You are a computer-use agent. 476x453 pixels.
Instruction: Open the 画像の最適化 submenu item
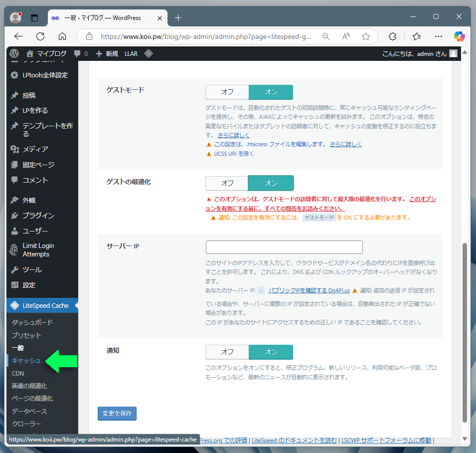[29, 386]
